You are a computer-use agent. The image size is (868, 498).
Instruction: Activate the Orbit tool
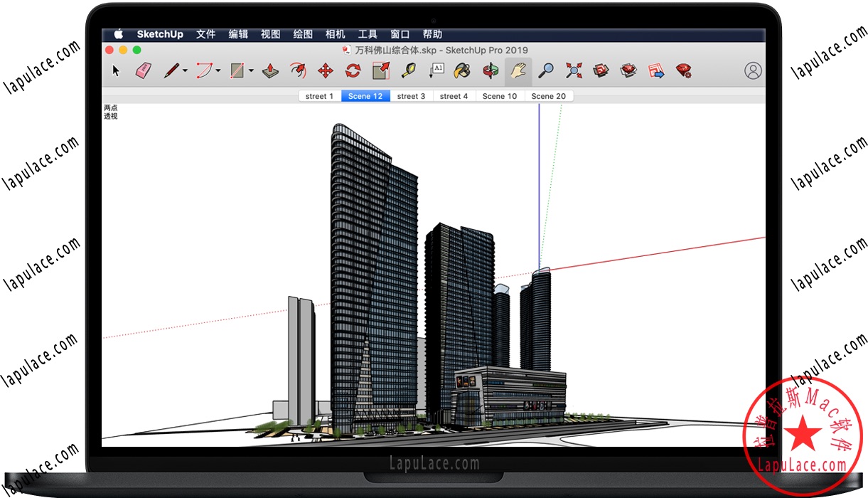tap(491, 70)
